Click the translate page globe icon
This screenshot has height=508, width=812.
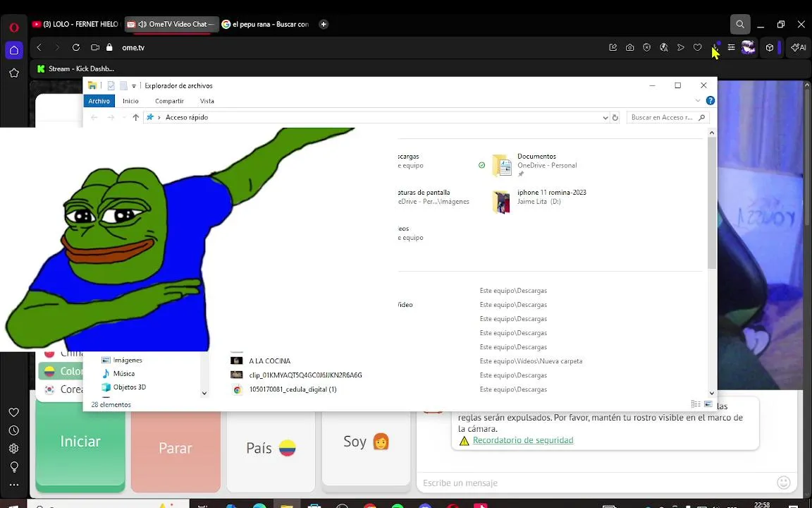tap(664, 47)
